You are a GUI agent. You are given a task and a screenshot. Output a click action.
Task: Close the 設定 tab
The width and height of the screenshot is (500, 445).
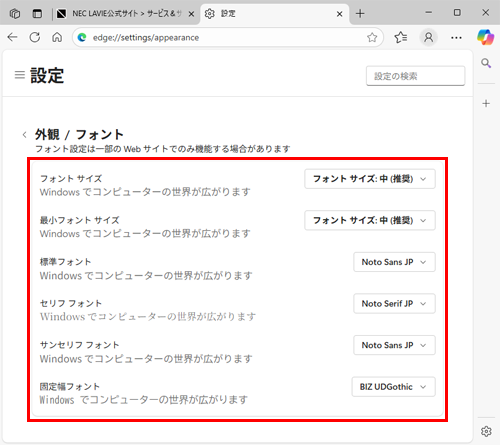[x=339, y=14]
